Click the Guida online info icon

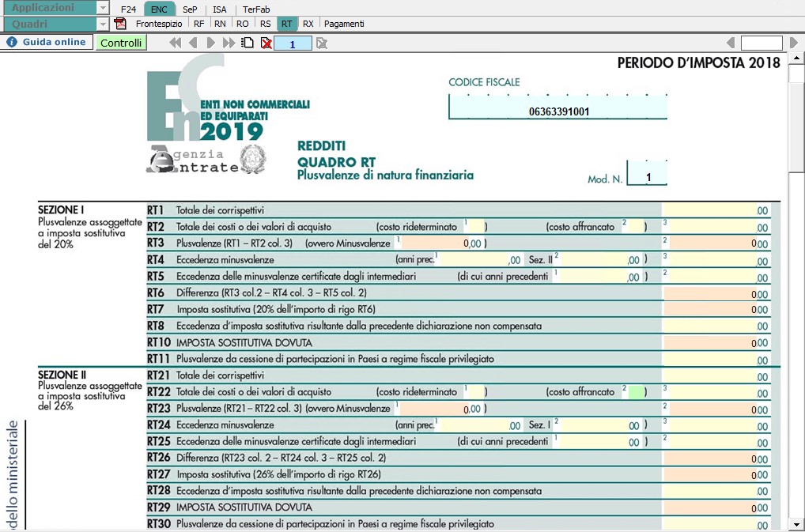(12, 42)
